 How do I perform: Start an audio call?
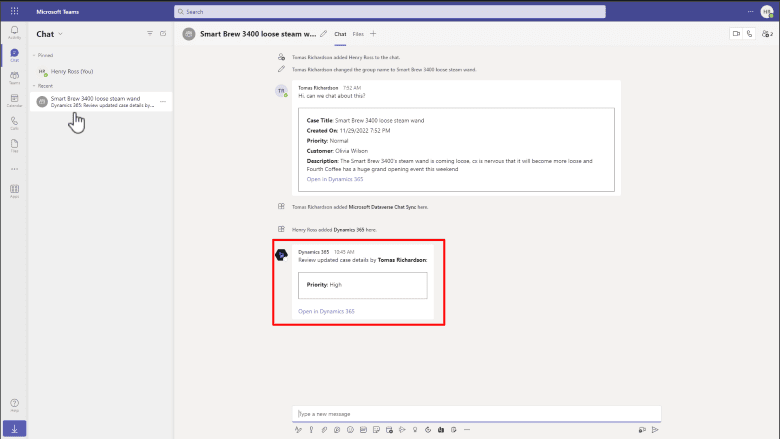coord(750,34)
